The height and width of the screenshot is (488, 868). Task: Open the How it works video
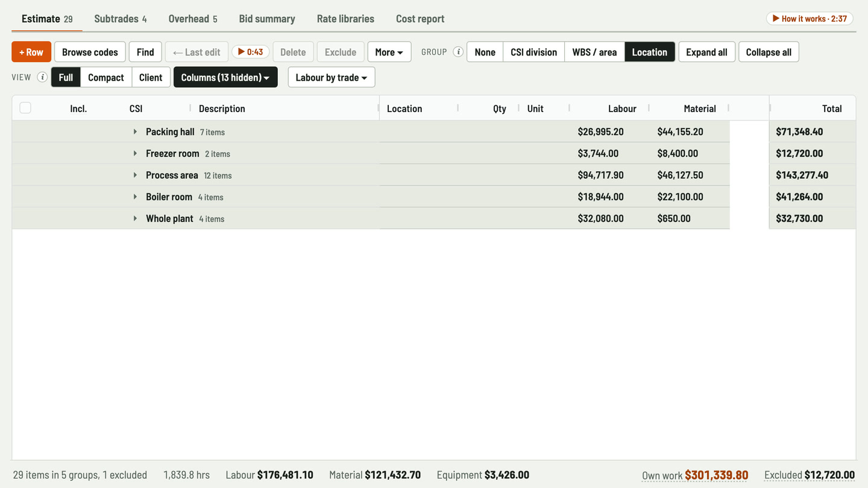click(810, 19)
